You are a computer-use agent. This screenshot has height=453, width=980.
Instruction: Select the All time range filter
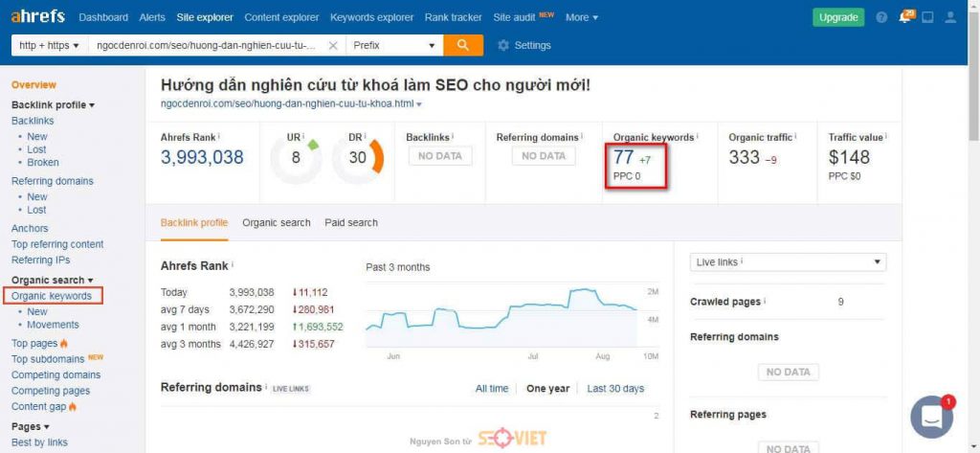click(492, 389)
